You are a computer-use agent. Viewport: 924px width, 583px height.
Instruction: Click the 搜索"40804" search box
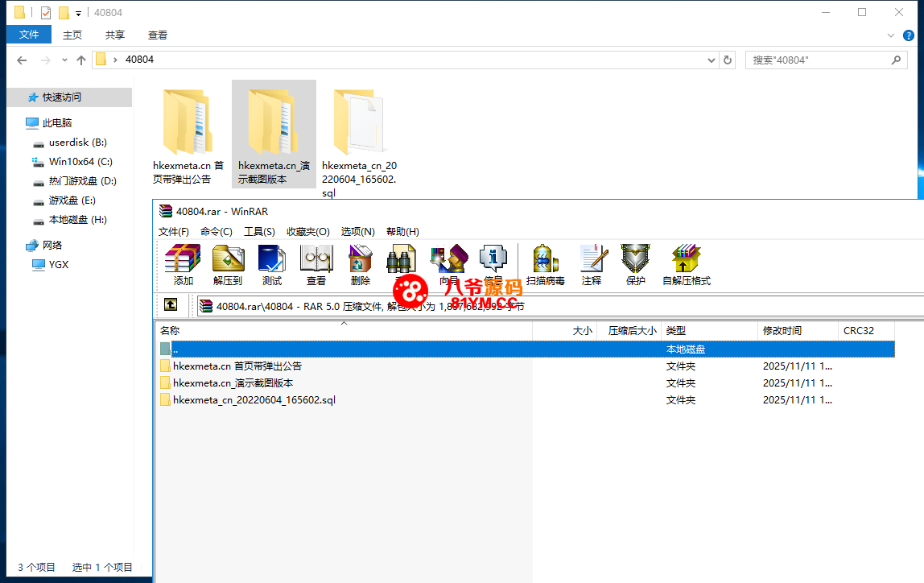tap(817, 60)
